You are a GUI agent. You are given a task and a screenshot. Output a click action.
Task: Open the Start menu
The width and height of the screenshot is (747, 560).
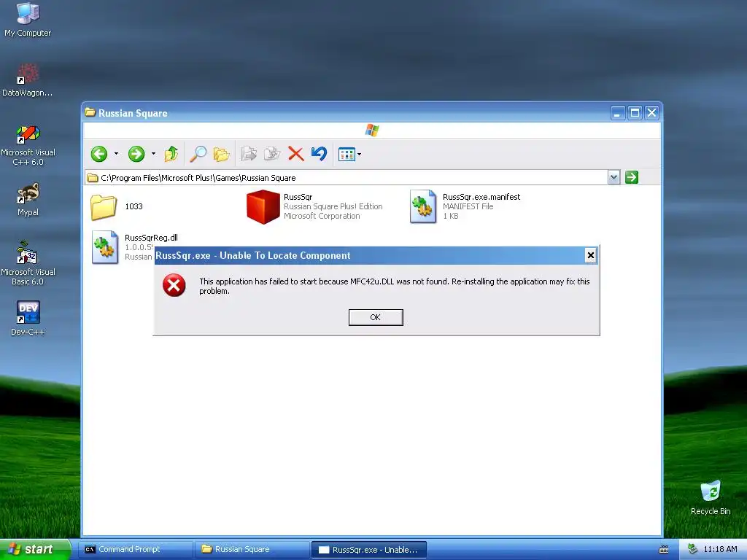(x=35, y=550)
